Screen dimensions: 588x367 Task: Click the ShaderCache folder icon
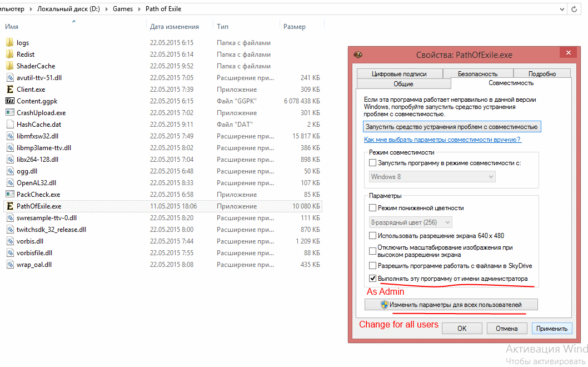pos(9,66)
